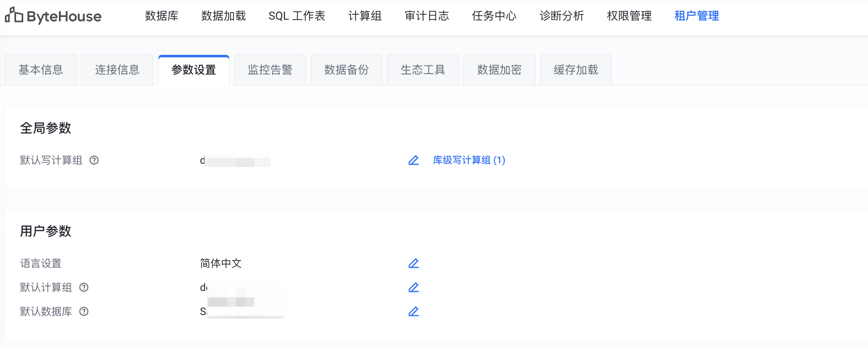
Task: Open the 监控告警 tab
Action: click(x=270, y=70)
